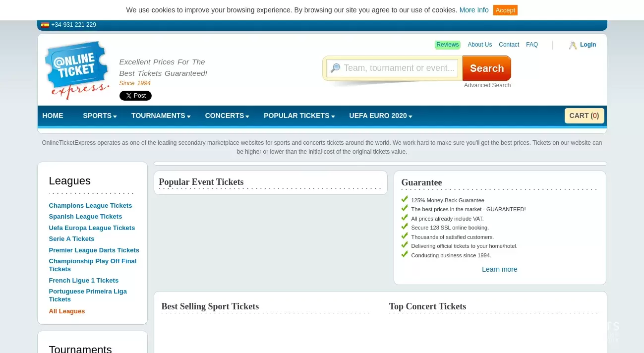644x353 pixels.
Task: View Premier League Darts Tickets
Action: [94, 250]
